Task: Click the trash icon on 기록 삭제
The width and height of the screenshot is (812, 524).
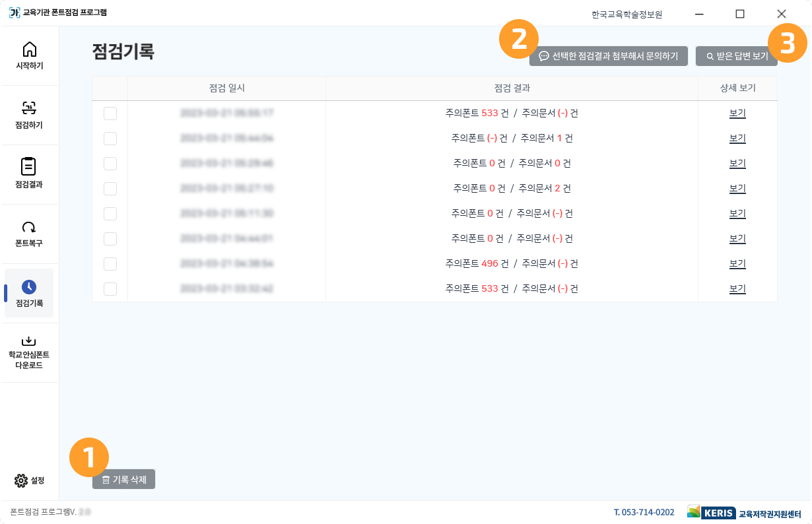Action: point(106,479)
